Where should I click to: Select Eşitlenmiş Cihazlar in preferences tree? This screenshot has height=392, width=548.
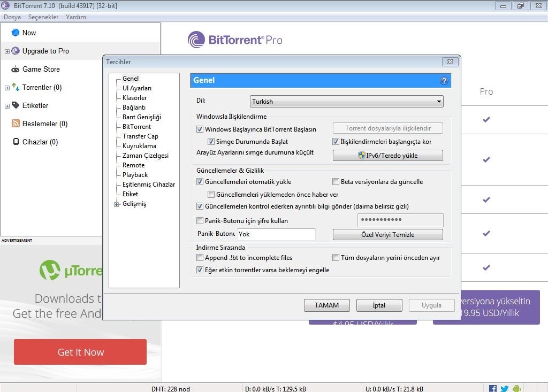point(149,184)
